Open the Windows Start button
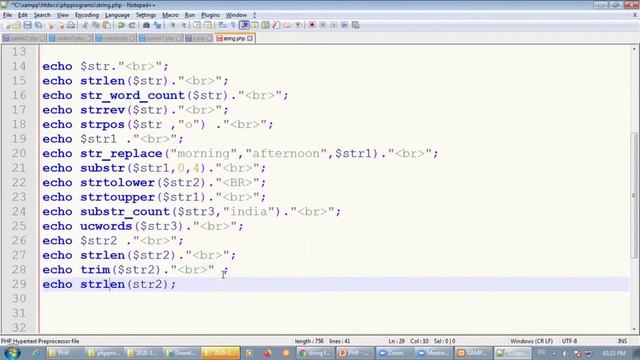The image size is (640, 360). 12,353
